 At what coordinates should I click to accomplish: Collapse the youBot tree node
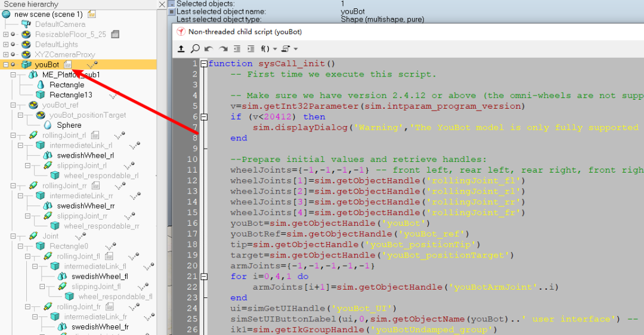(5, 64)
